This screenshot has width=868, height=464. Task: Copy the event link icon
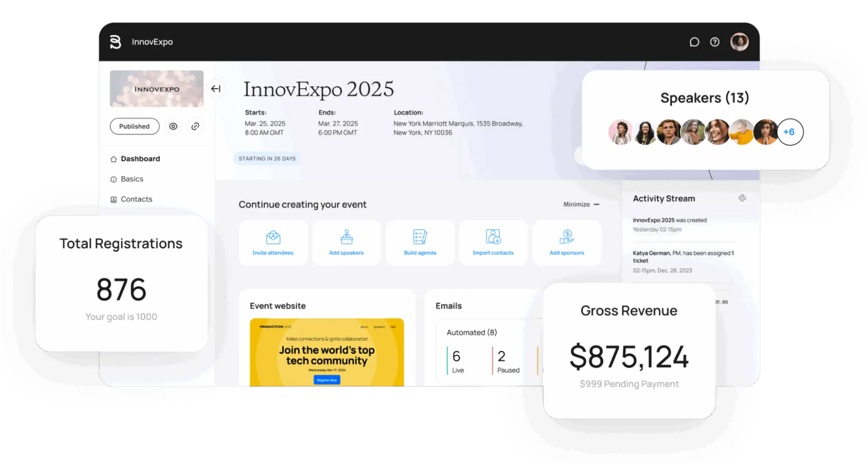tap(195, 127)
